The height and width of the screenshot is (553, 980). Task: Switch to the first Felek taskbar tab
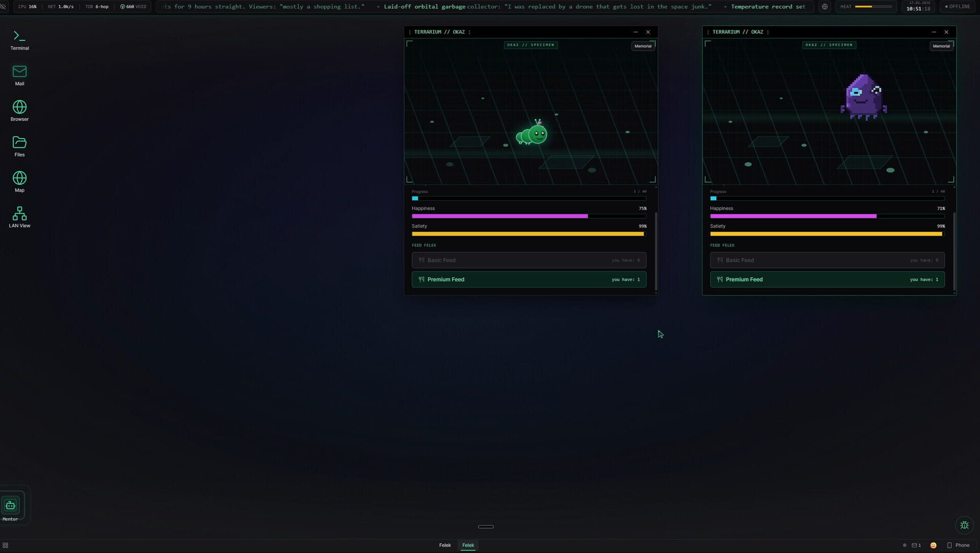point(445,545)
